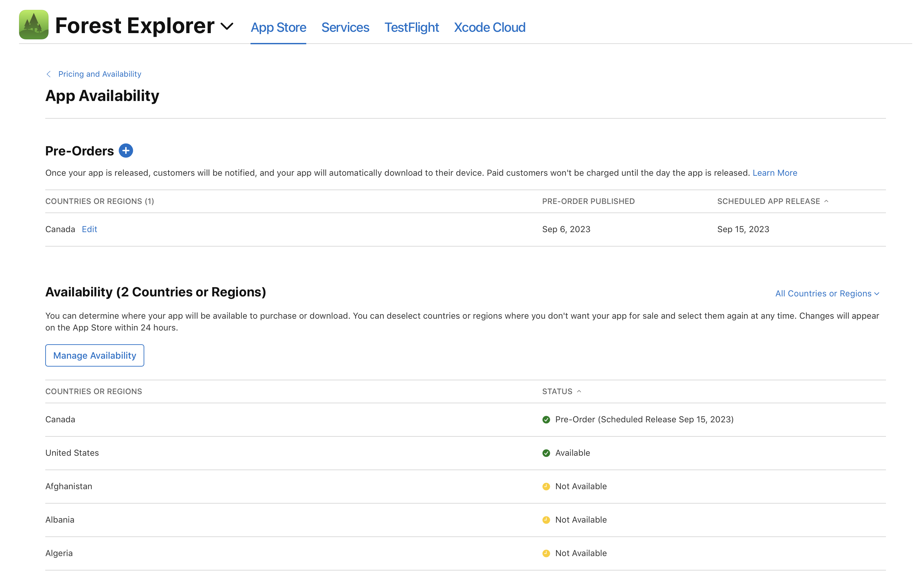The height and width of the screenshot is (581, 924).
Task: Open the TestFlight tab
Action: [412, 27]
